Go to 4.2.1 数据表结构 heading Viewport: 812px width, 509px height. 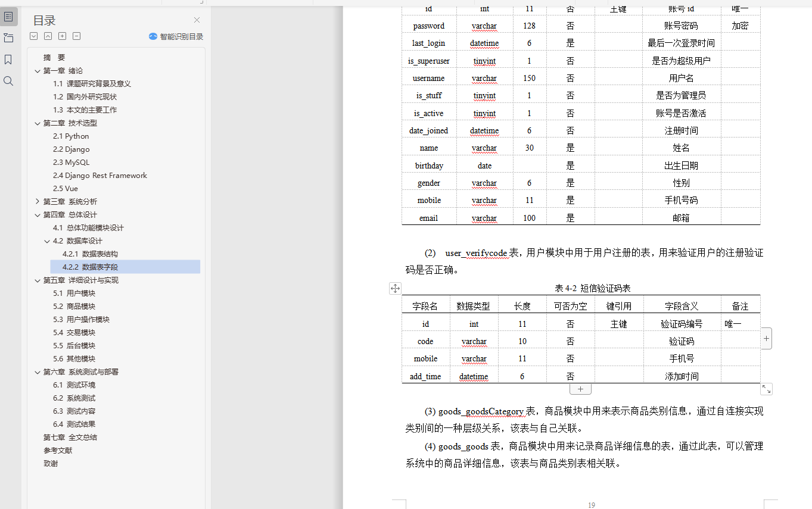[90, 254]
